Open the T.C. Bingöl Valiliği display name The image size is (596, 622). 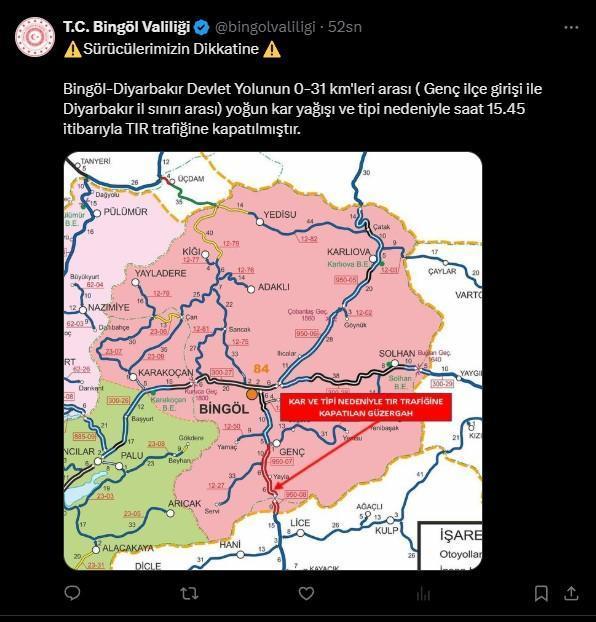(127, 27)
